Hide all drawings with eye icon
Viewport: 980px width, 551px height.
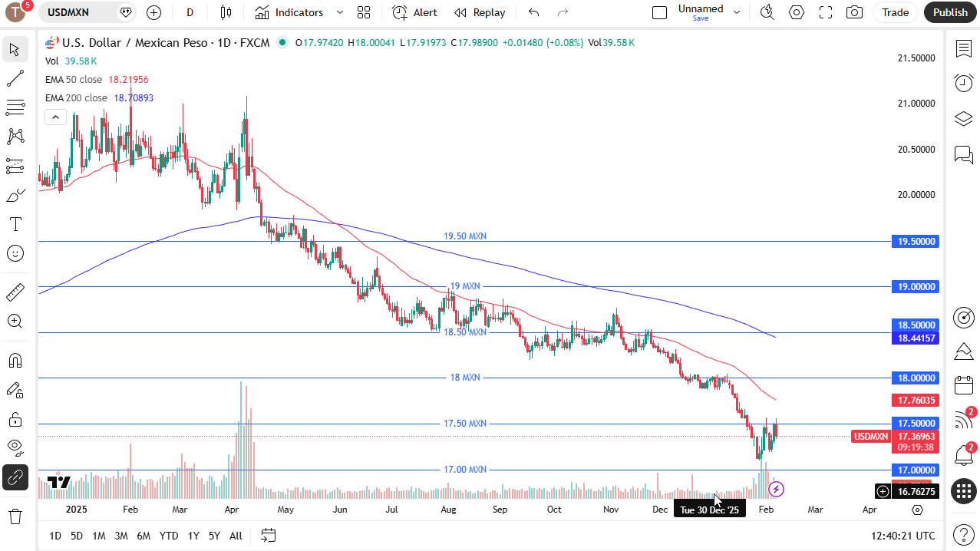(15, 447)
